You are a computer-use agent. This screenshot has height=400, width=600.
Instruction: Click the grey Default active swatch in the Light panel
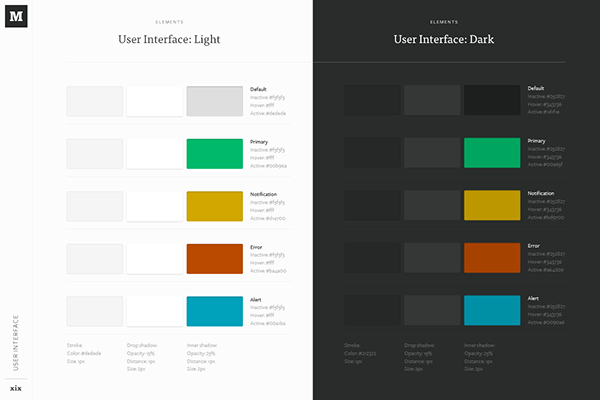point(215,101)
